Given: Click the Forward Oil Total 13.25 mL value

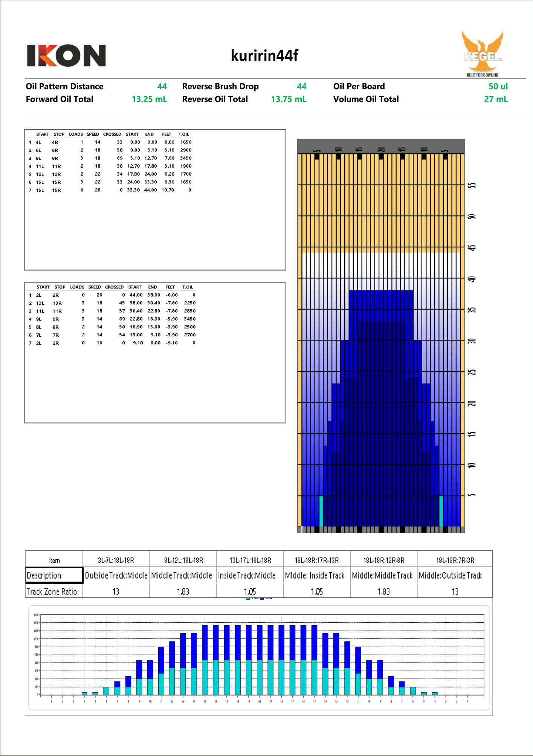Looking at the screenshot, I should pos(149,99).
